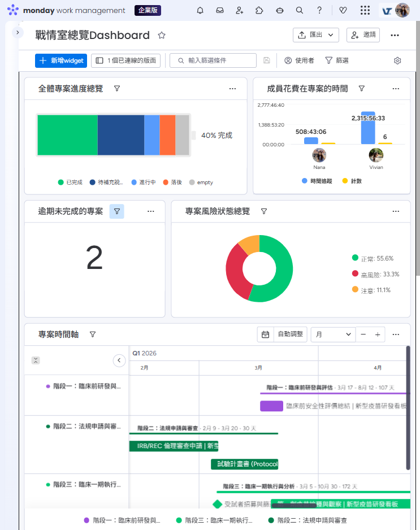Image resolution: width=420 pixels, height=530 pixels.
Task: Open 專案時間軸 widget menu
Action: pyautogui.click(x=396, y=334)
